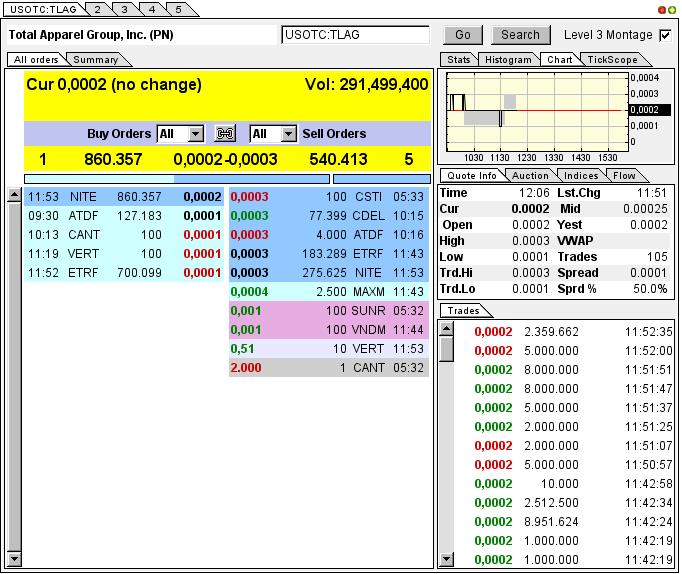Toggle the Level 3 Montage checkbox

click(665, 35)
